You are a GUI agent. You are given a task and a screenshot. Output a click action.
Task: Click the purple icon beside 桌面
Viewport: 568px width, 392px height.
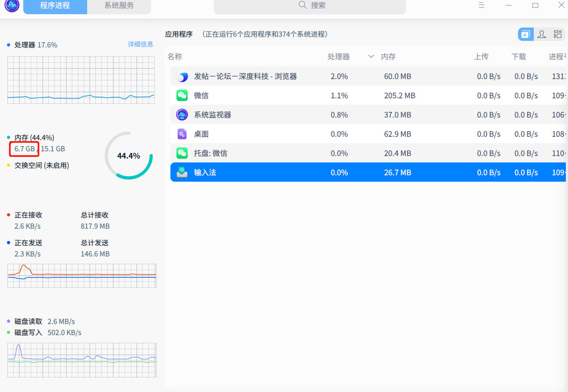[182, 134]
